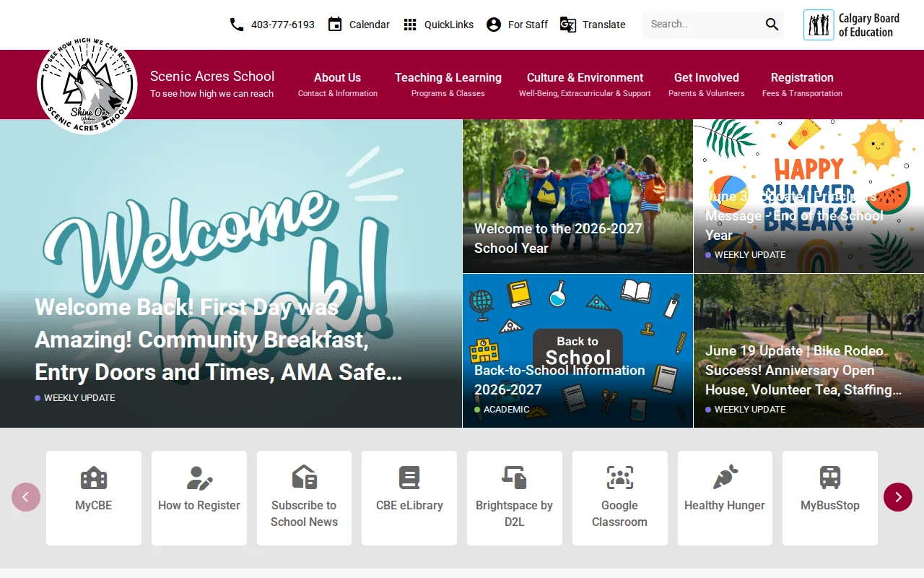Click the ACADEMIC category tag
Image resolution: width=924 pixels, height=578 pixels.
[506, 410]
